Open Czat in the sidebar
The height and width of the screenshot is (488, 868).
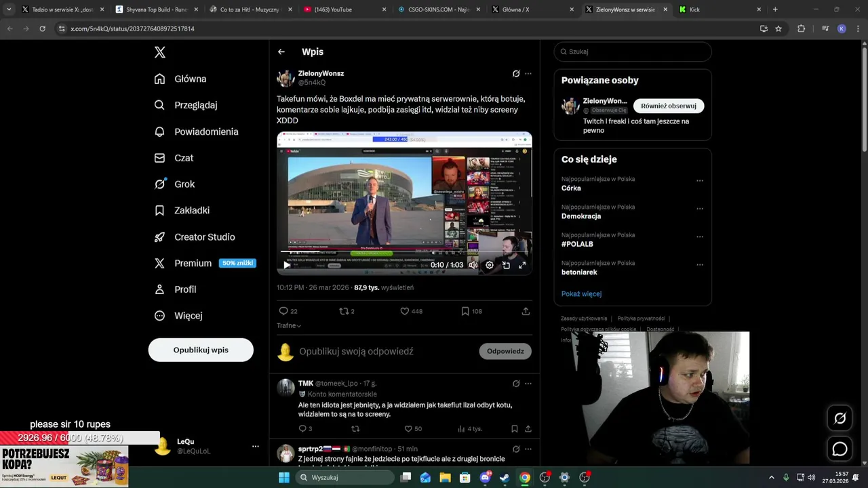click(174, 158)
